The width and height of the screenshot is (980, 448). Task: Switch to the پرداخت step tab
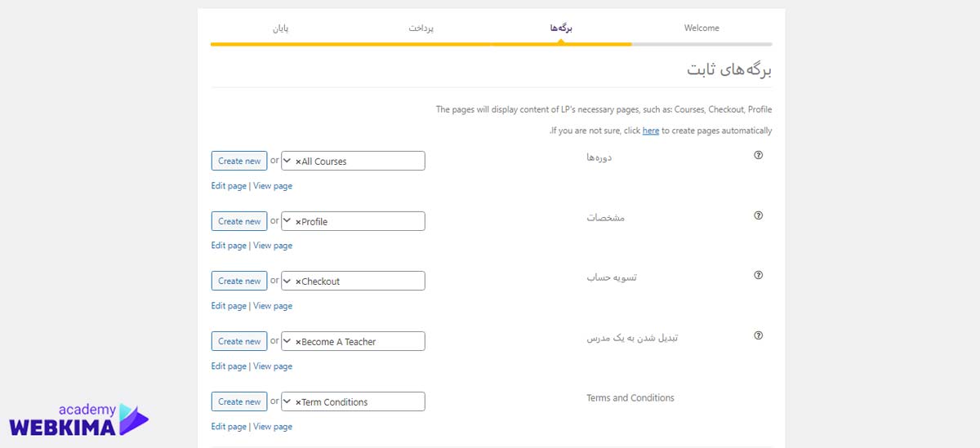pos(421,28)
